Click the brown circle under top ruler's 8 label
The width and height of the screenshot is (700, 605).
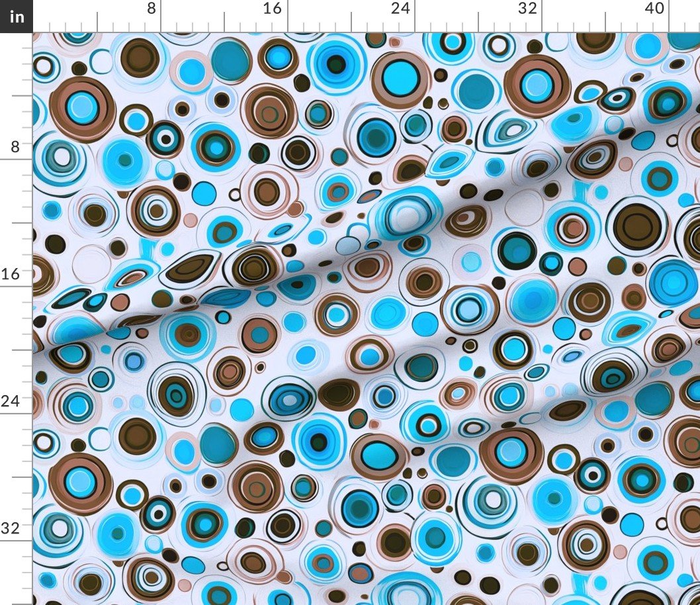(x=140, y=56)
